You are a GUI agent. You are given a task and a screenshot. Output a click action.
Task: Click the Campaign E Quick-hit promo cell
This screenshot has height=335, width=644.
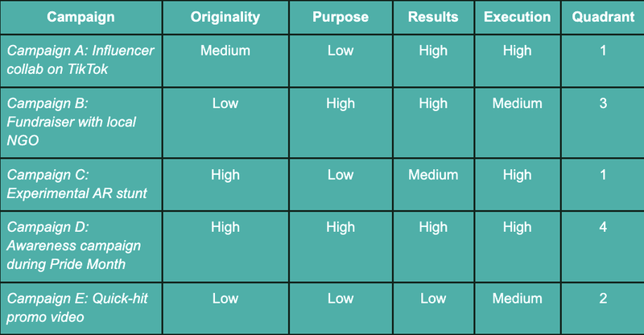tap(80, 307)
